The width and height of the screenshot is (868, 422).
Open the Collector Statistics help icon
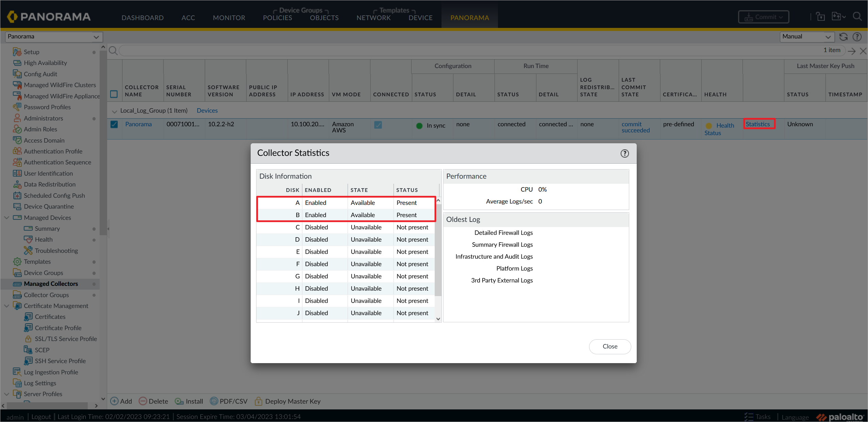624,153
